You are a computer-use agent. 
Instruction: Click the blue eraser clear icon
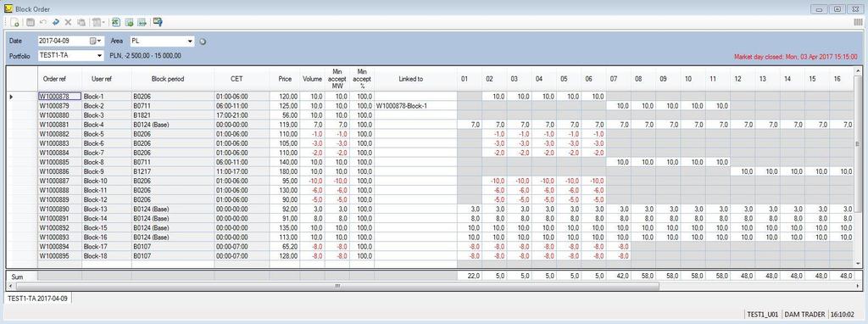[x=55, y=22]
